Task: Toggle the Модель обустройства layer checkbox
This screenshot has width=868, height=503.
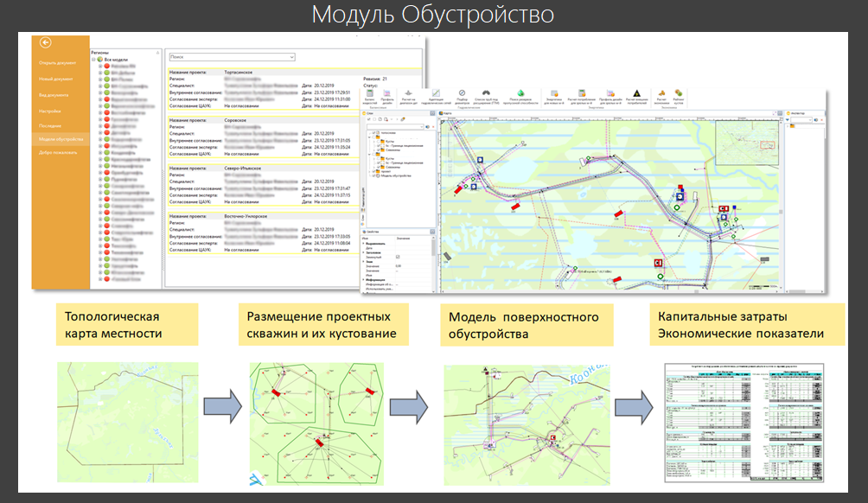Action: [x=373, y=175]
